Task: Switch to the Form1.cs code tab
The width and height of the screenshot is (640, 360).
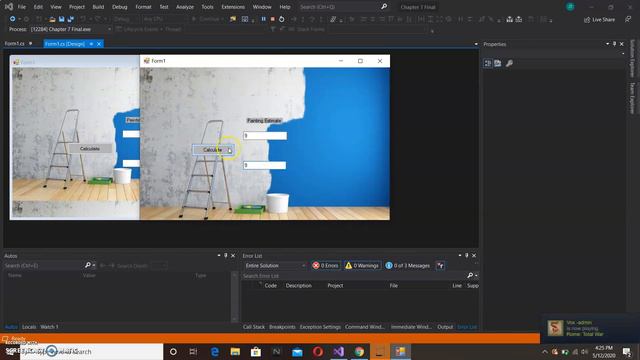Action: click(x=15, y=44)
